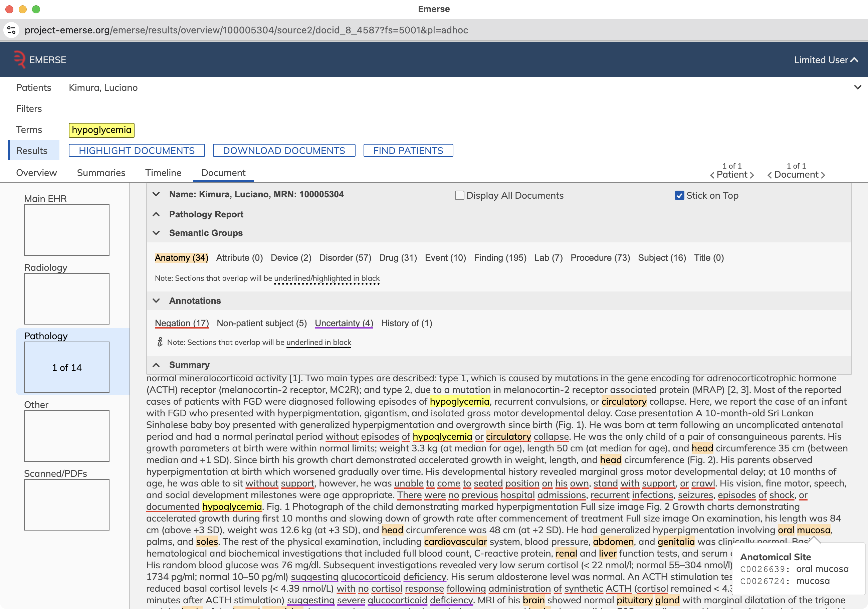The image size is (868, 609).
Task: Open the Scanned/PDFs source box
Action: [66, 505]
